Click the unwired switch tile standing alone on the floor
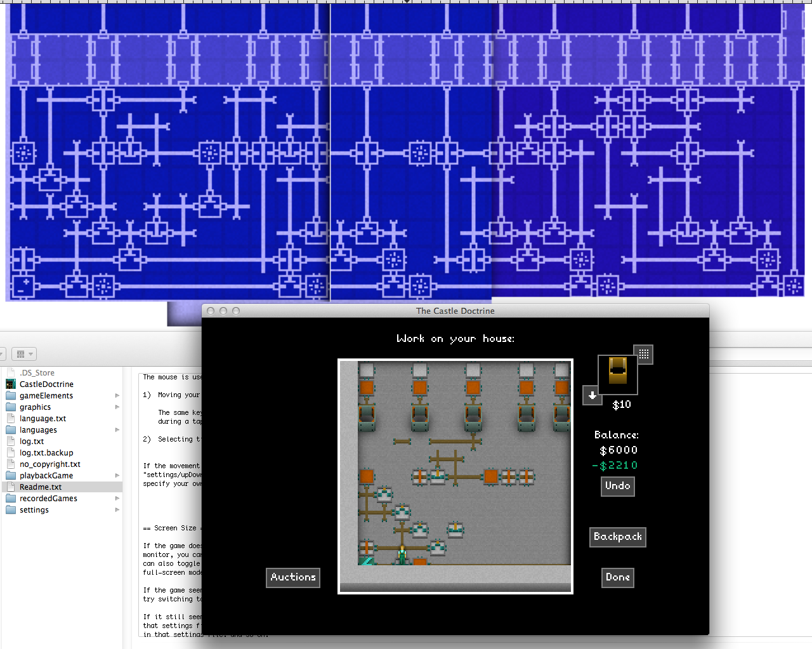The height and width of the screenshot is (649, 812). [x=455, y=529]
